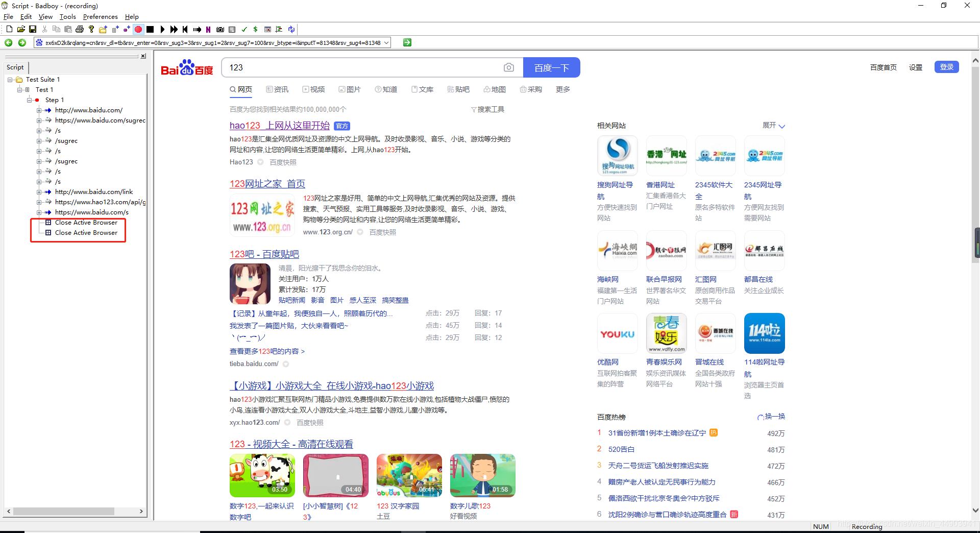The width and height of the screenshot is (980, 533).
Task: Open help using question mark icon
Action: click(x=91, y=29)
